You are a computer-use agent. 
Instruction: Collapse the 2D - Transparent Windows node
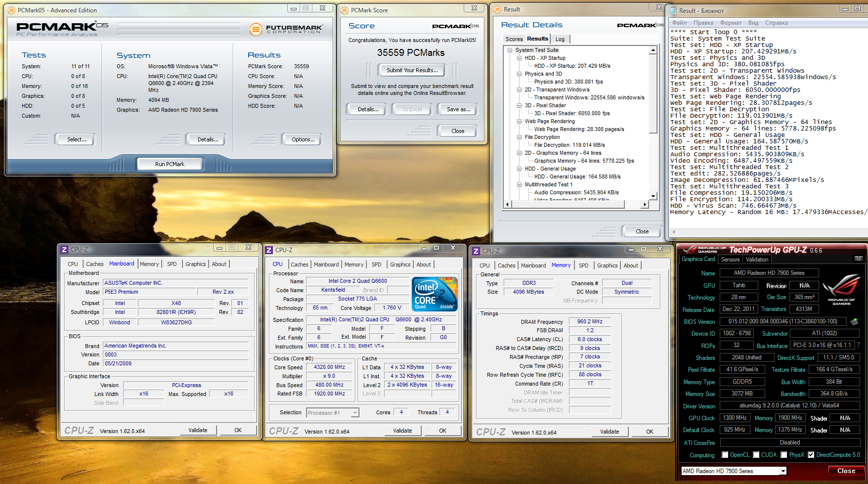[520, 89]
